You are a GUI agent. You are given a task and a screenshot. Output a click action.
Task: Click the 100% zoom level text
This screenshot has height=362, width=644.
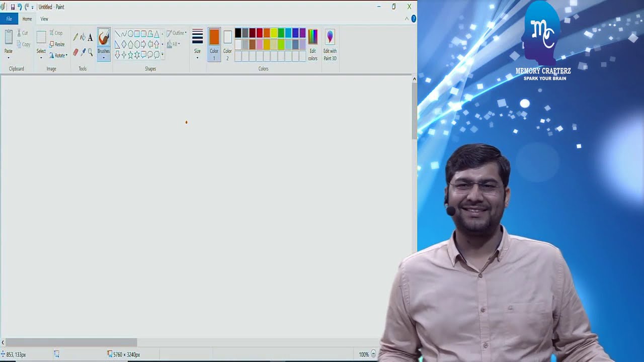[364, 354]
